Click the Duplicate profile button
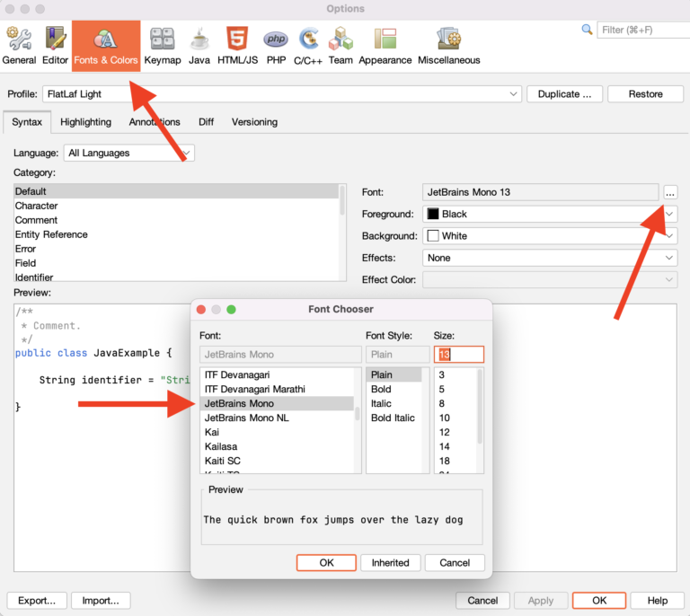The height and width of the screenshot is (616, 690). pyautogui.click(x=564, y=94)
